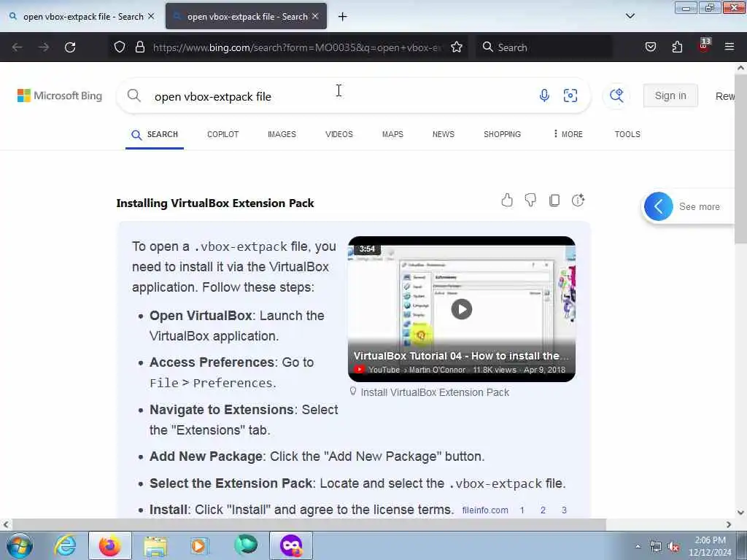Screen dimensions: 747x560
Task: Click the horizontal scrollbar left arrow
Action: coord(5,524)
